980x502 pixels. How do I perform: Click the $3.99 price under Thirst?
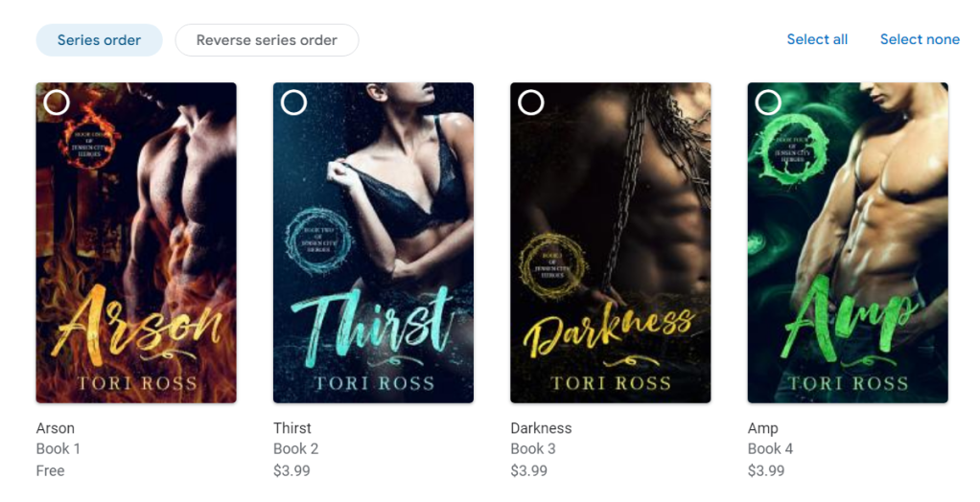(292, 470)
